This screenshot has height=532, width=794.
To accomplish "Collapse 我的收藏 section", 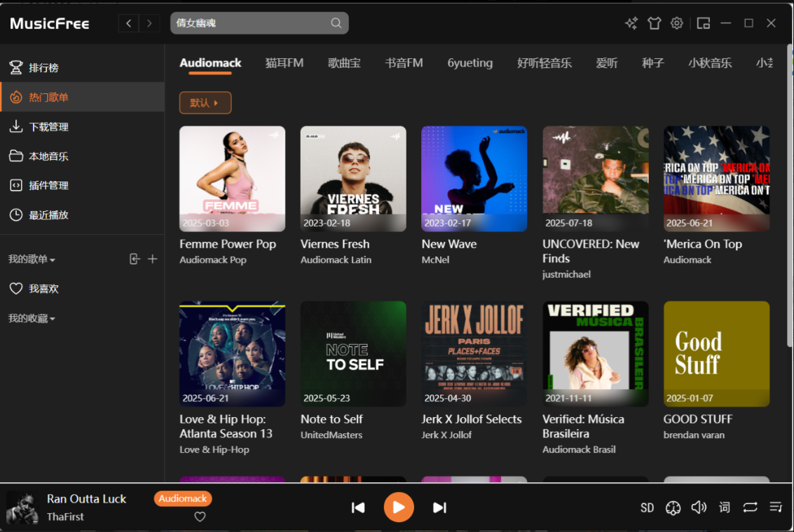I will (x=32, y=318).
